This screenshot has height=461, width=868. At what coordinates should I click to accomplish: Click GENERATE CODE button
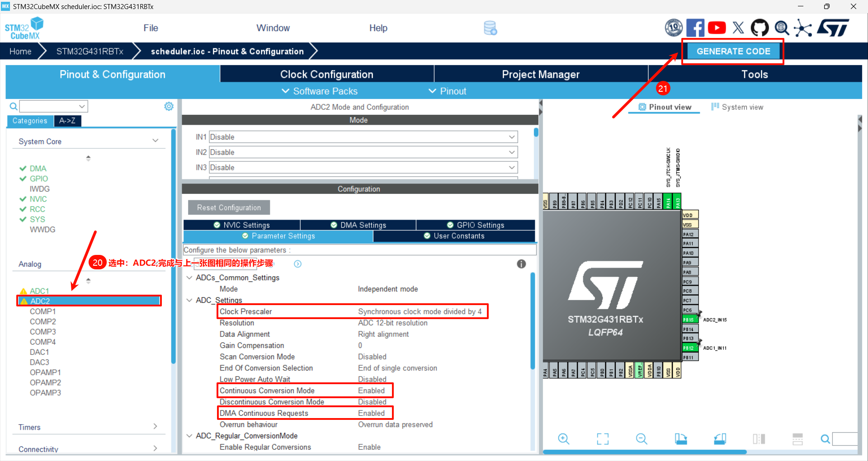coord(733,52)
